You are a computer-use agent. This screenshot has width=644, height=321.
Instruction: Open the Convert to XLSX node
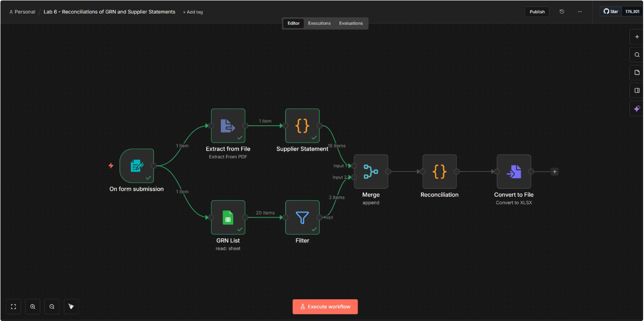pos(514,171)
